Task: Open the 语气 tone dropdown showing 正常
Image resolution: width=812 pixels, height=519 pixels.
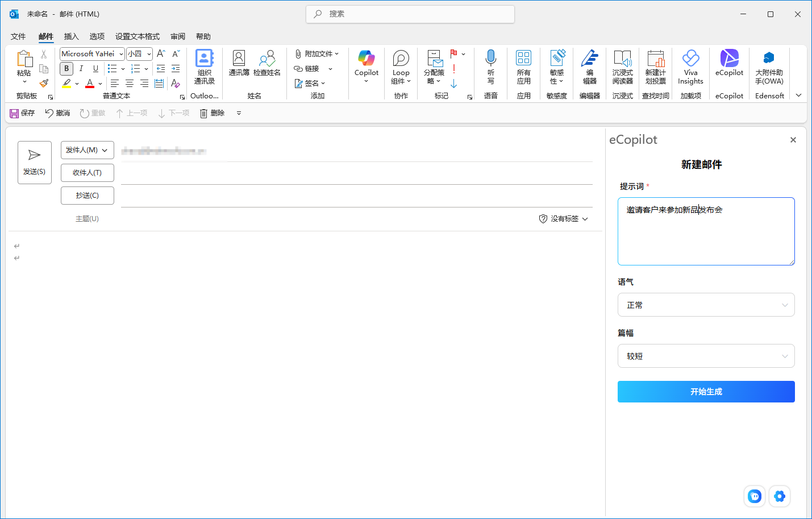Action: coord(706,305)
